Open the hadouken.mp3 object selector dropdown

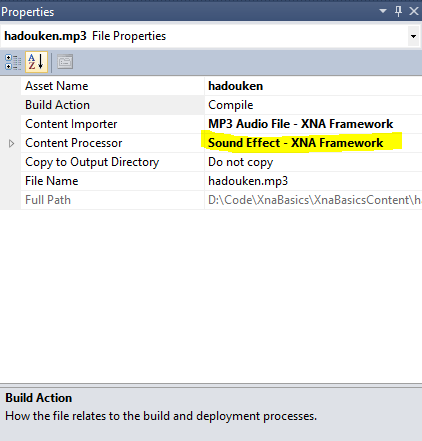tap(413, 36)
